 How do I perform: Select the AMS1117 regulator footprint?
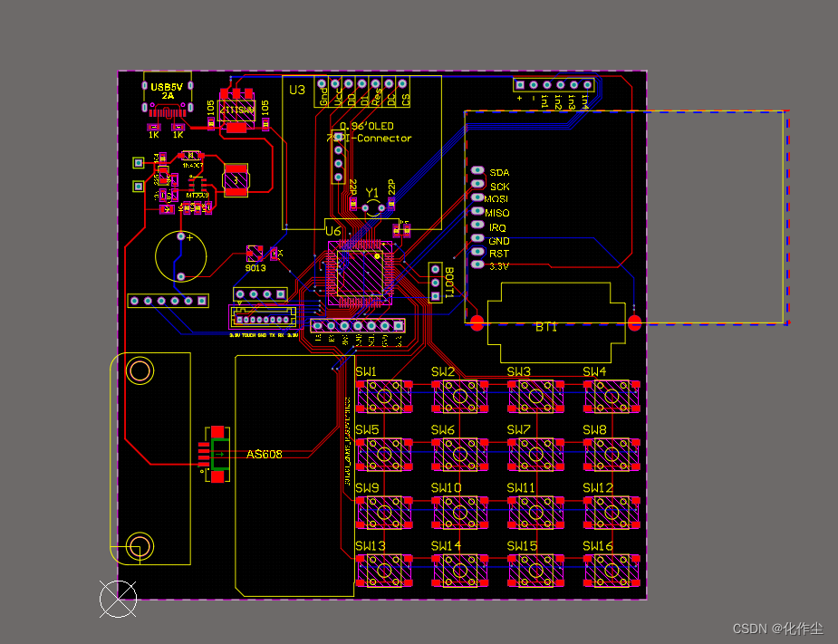coord(236,111)
